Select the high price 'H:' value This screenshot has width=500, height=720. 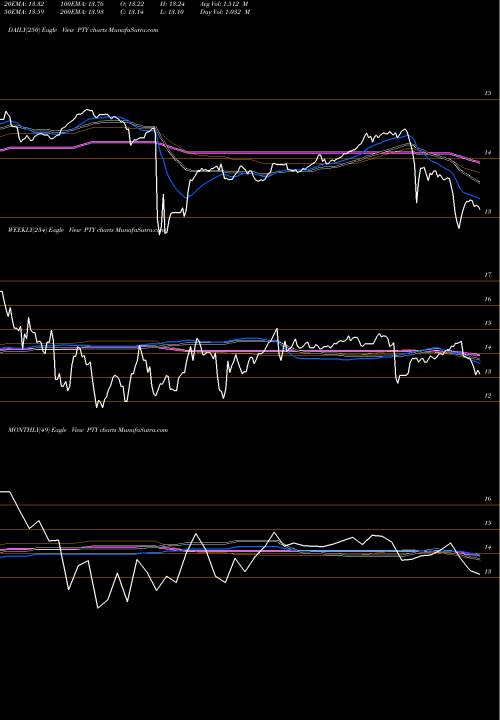tap(172, 3)
